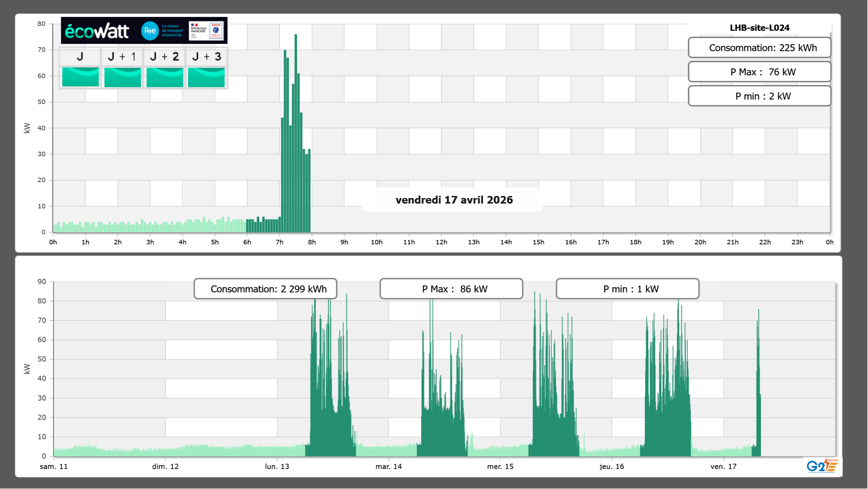Click the Consommation: 225 kWh box
868x489 pixels.
point(759,48)
